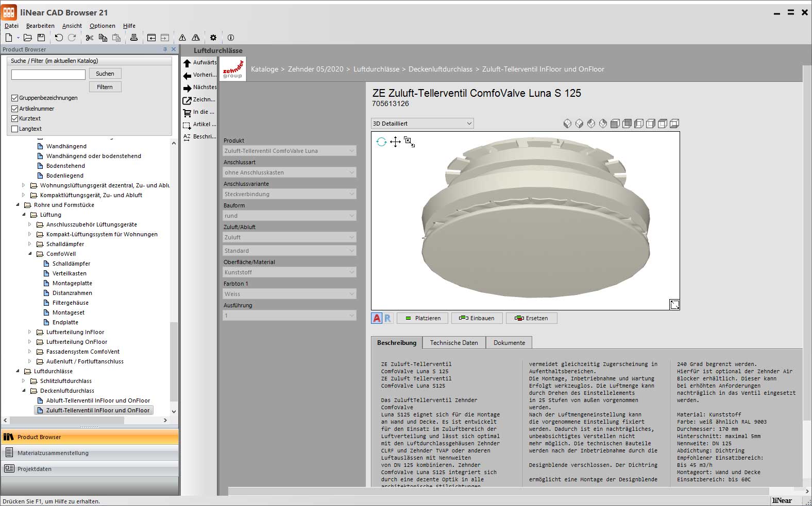Open the Datei menu
The image size is (812, 506).
pos(11,26)
